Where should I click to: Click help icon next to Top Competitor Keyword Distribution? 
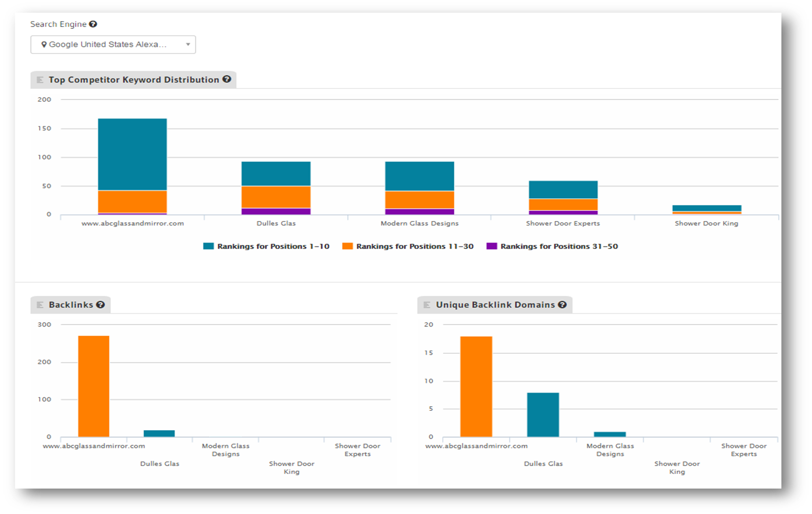pyautogui.click(x=227, y=79)
